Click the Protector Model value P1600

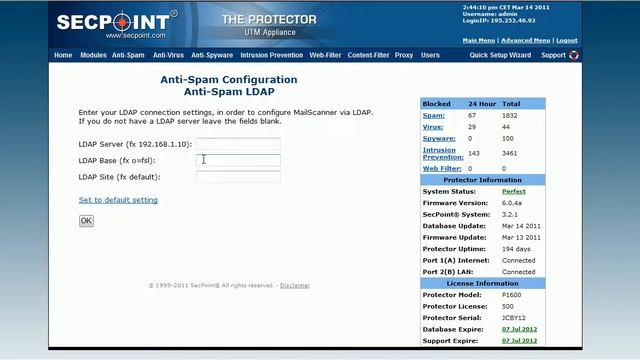511,295
